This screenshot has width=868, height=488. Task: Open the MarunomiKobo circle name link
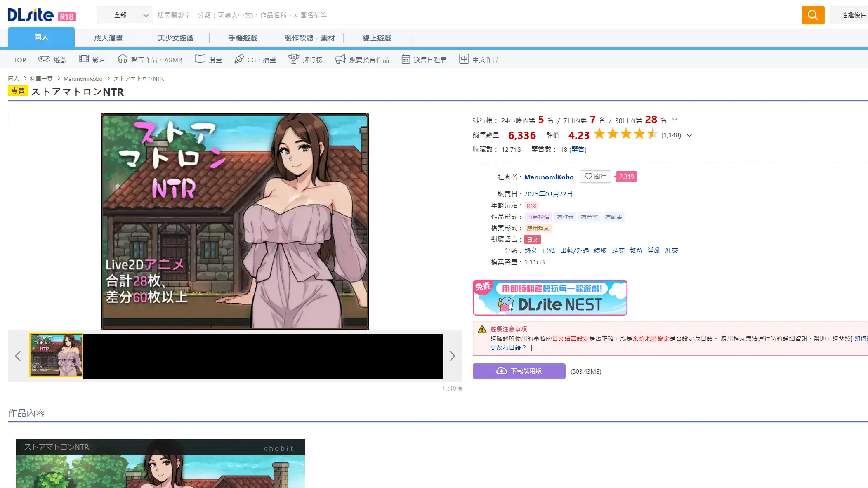[x=549, y=177]
